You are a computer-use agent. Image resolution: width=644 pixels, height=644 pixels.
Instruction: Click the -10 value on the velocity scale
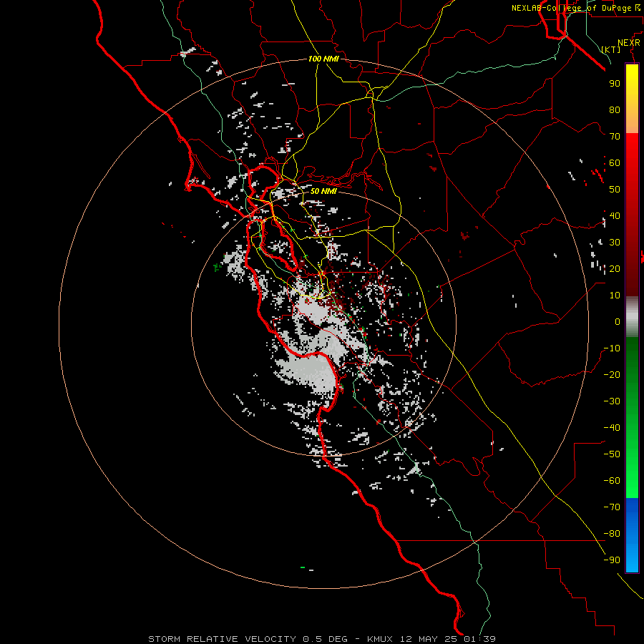coord(612,348)
